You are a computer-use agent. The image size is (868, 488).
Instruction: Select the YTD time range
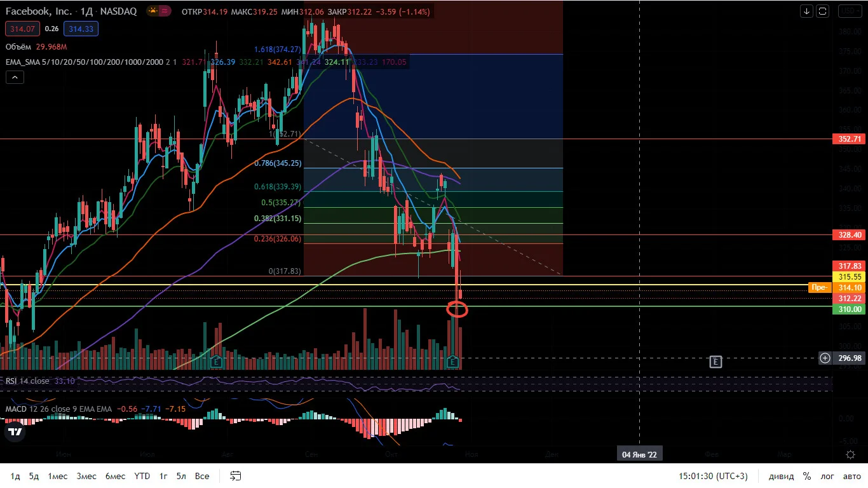point(142,476)
